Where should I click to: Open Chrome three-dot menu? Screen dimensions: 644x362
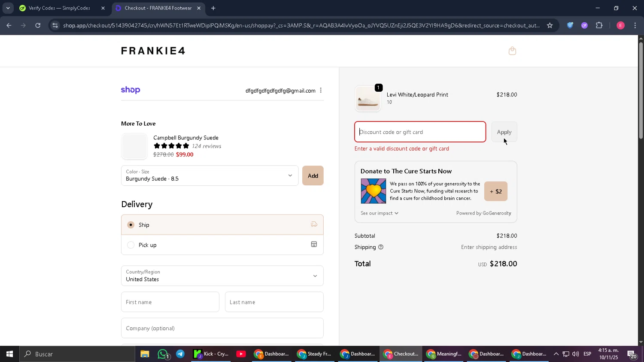pos(635,25)
